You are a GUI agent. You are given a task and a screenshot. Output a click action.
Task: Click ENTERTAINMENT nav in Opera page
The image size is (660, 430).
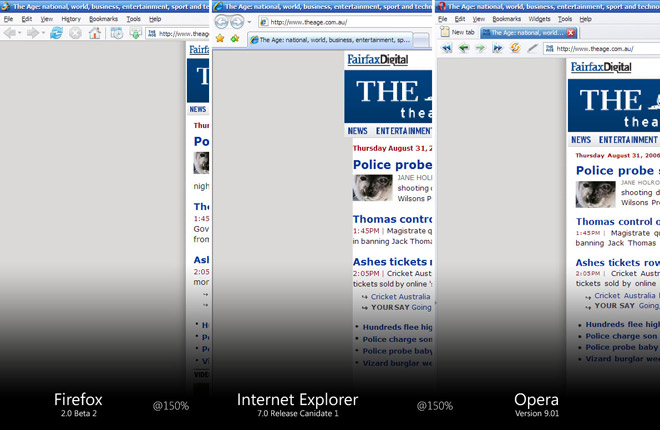(628, 139)
